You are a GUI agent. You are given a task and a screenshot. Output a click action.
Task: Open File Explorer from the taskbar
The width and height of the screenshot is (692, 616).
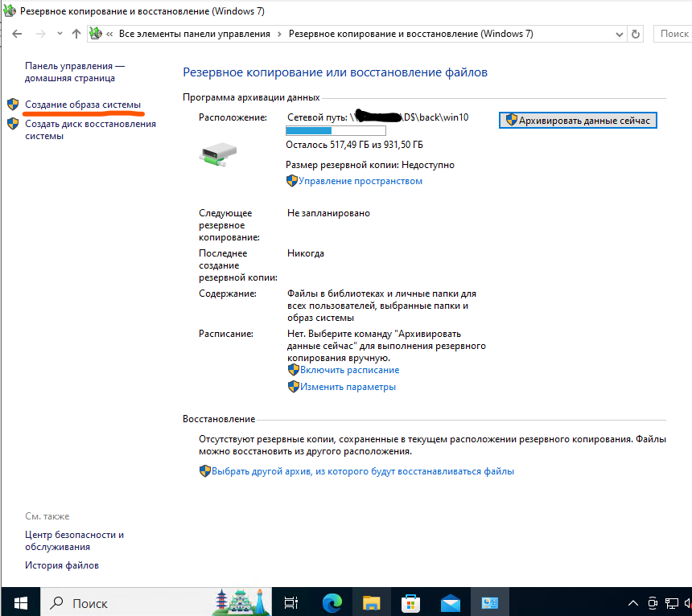tap(371, 602)
